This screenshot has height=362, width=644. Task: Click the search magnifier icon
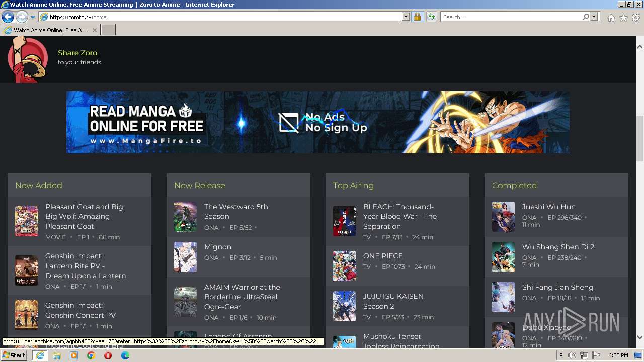(x=586, y=17)
